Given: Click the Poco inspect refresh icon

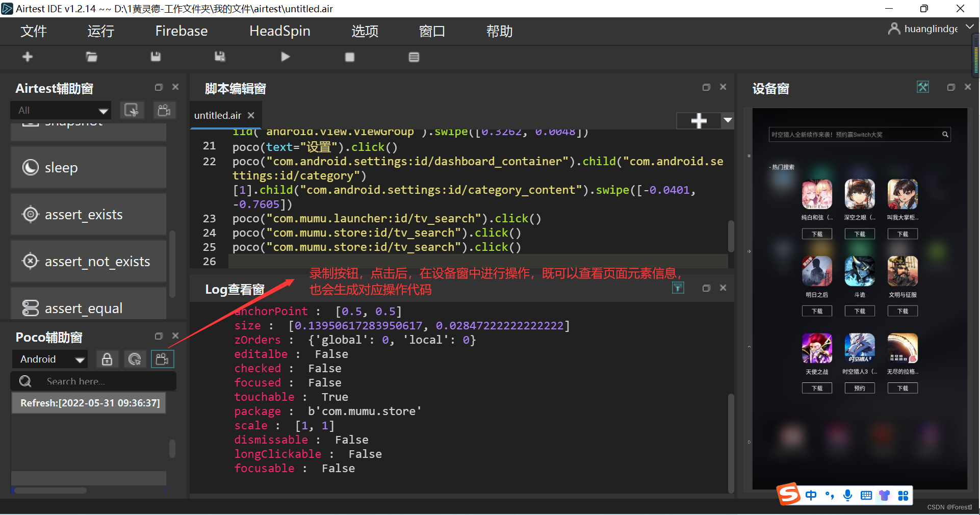Looking at the screenshot, I should click(135, 359).
